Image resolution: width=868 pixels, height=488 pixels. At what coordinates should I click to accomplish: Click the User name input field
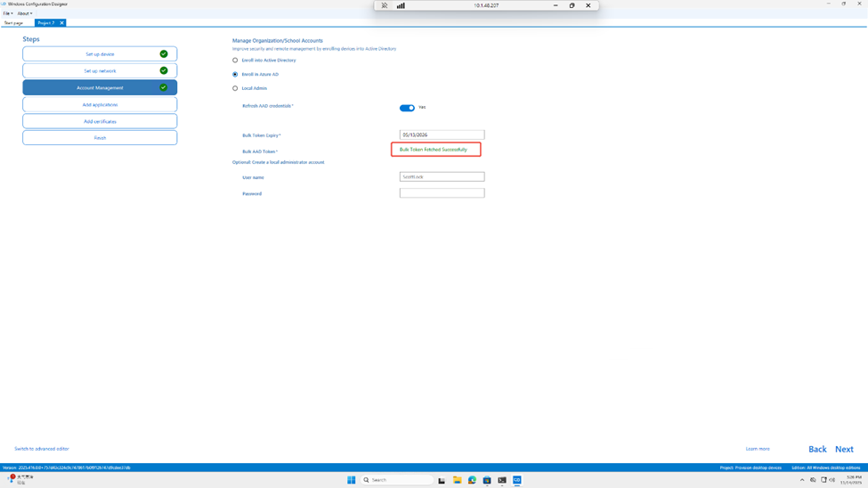click(442, 176)
